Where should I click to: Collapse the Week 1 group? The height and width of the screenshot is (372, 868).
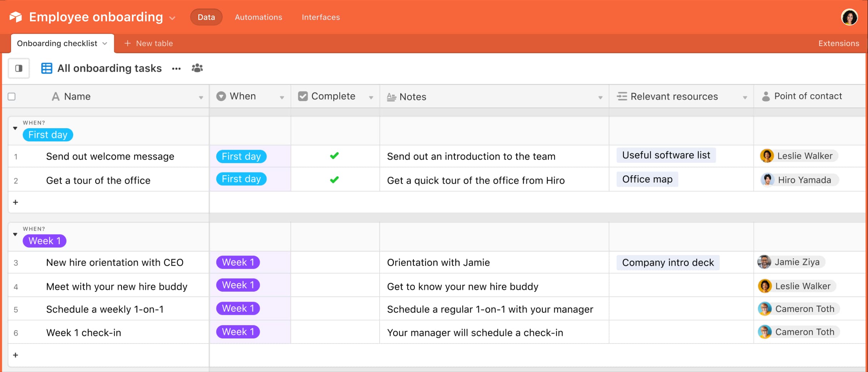click(x=15, y=235)
